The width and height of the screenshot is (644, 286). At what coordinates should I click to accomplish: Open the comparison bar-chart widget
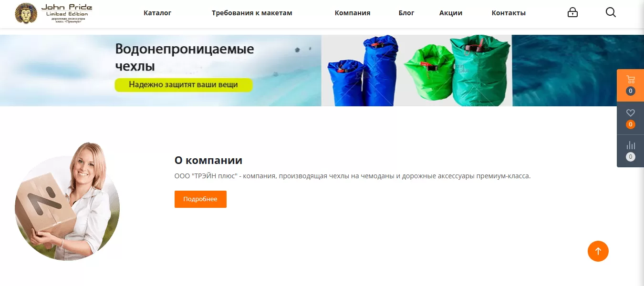point(630,151)
